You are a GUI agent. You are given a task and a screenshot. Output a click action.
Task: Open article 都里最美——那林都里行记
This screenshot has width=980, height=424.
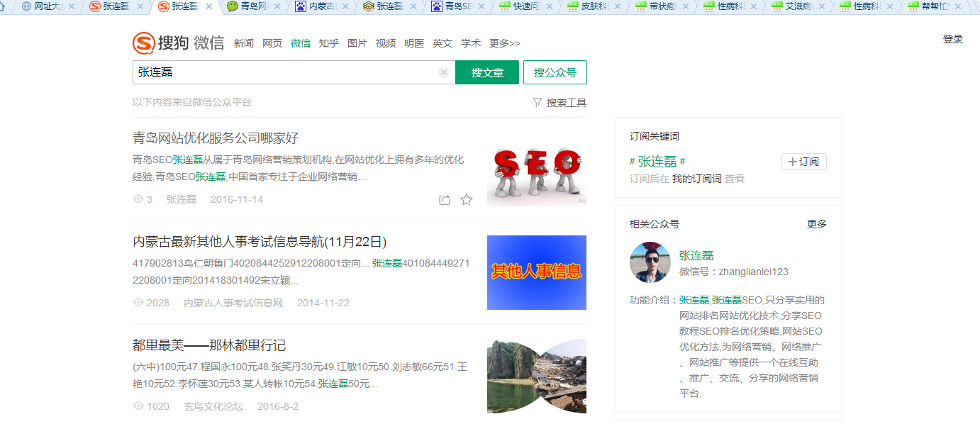pos(209,345)
